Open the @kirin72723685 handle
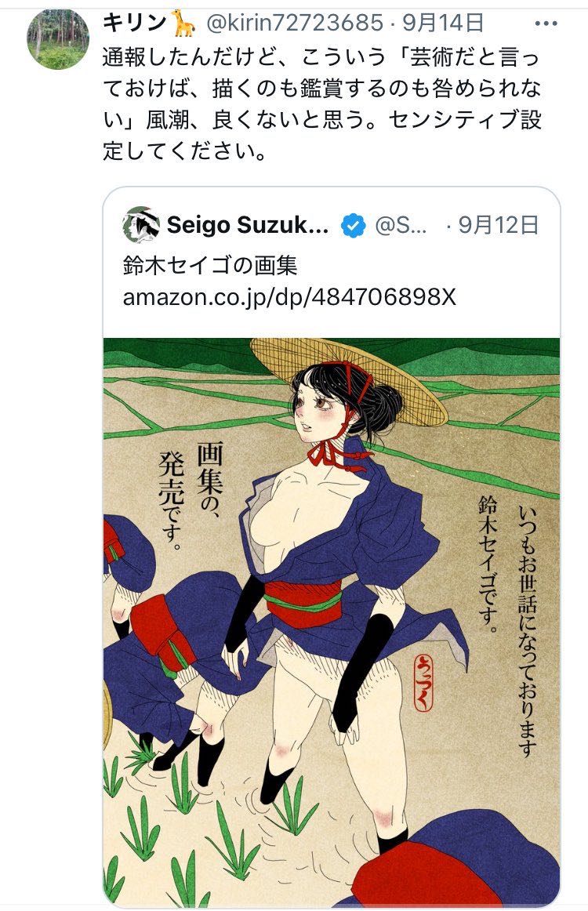Image resolution: width=588 pixels, height=911 pixels. coord(295,24)
